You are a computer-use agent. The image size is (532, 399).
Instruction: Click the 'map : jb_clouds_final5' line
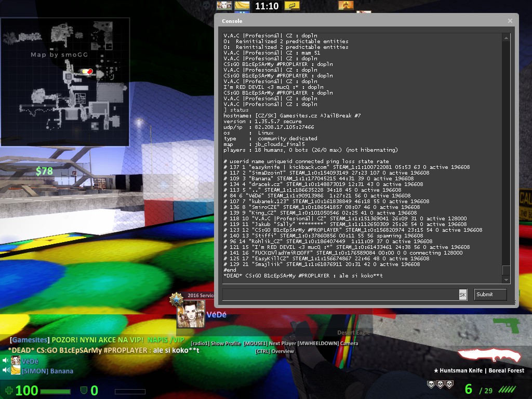[264, 144]
